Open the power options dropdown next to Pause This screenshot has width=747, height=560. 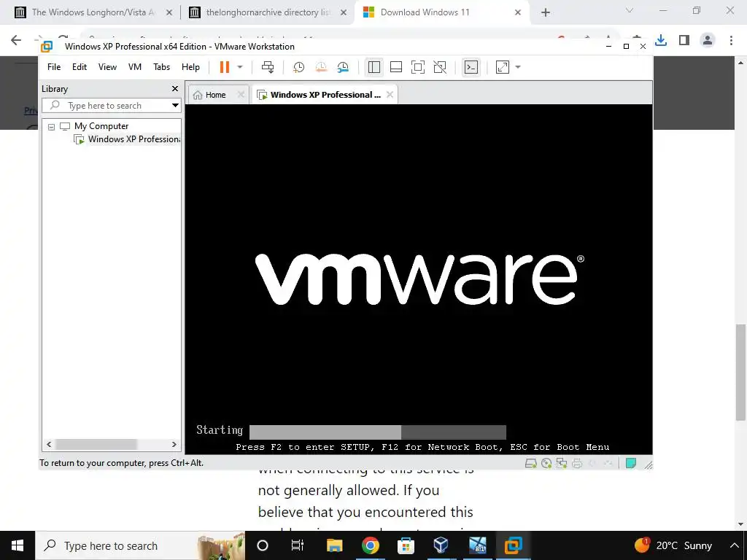tap(240, 67)
